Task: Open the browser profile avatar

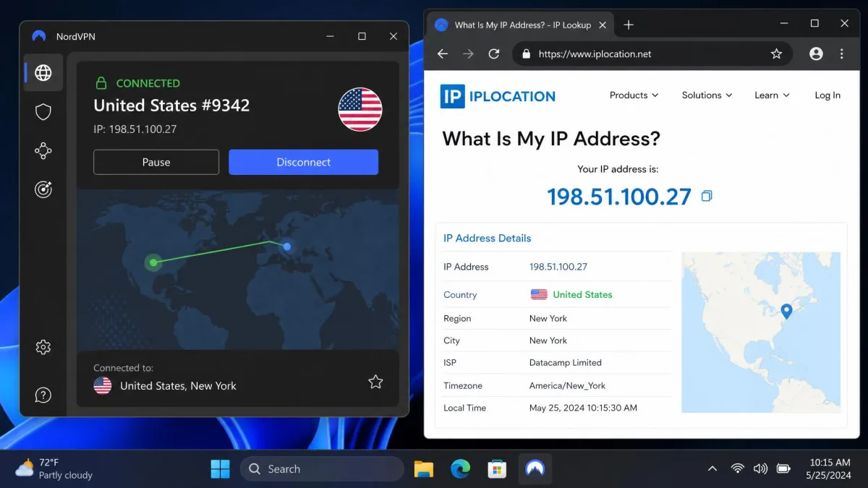Action: tap(816, 53)
